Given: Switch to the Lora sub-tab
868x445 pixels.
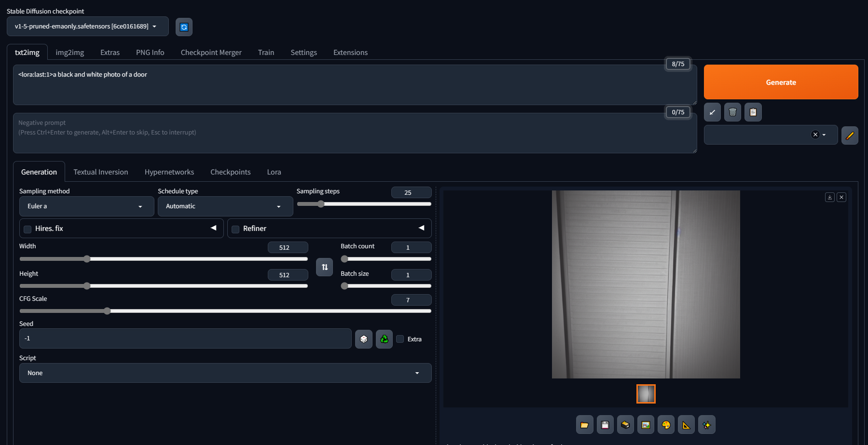Looking at the screenshot, I should pos(274,172).
